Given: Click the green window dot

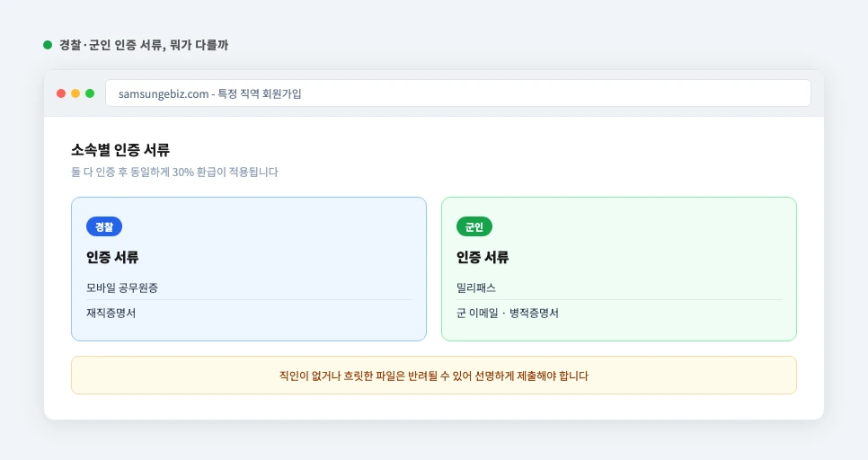Looking at the screenshot, I should point(90,93).
